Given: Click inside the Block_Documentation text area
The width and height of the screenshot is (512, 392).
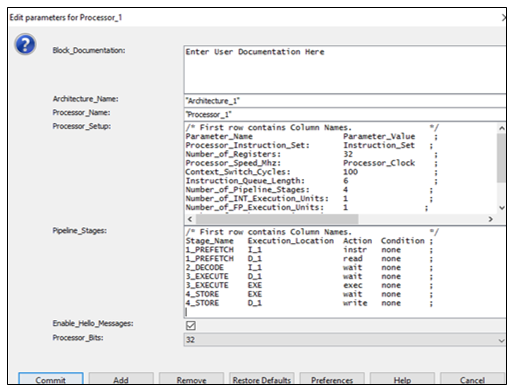Looking at the screenshot, I should click(x=345, y=70).
